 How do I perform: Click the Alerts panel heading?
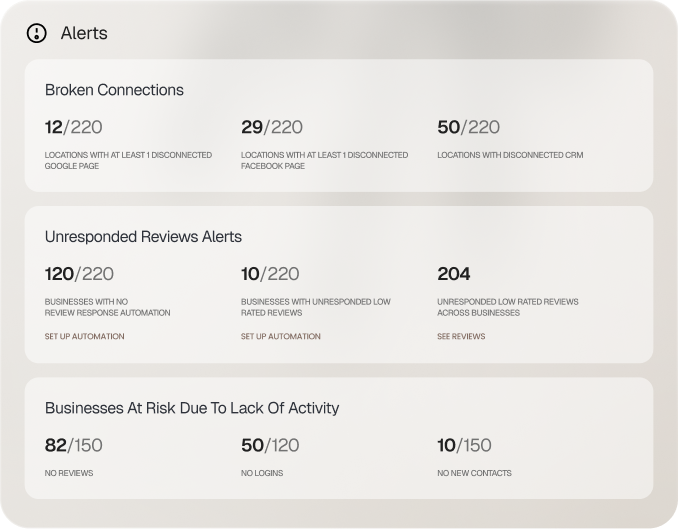pos(84,33)
